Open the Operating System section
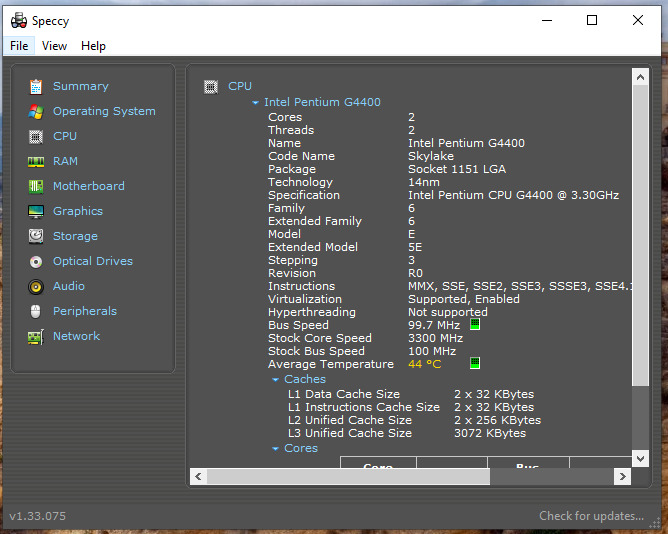Screen dimensions: 668x534 tap(104, 111)
